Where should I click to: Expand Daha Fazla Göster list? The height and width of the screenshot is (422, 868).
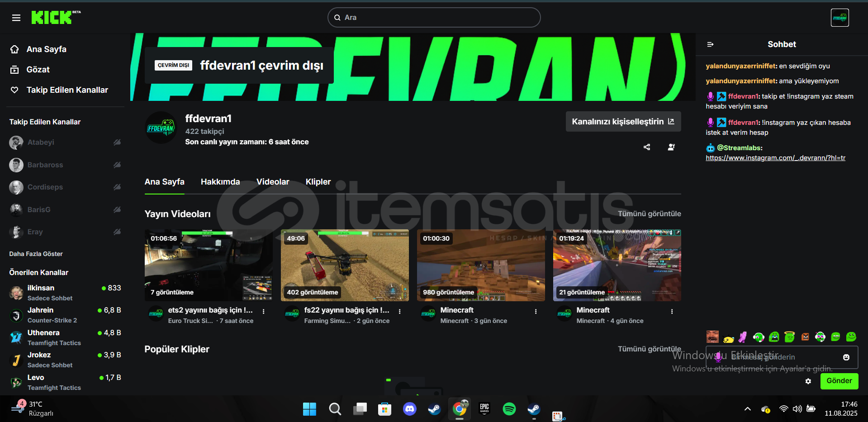(36, 254)
